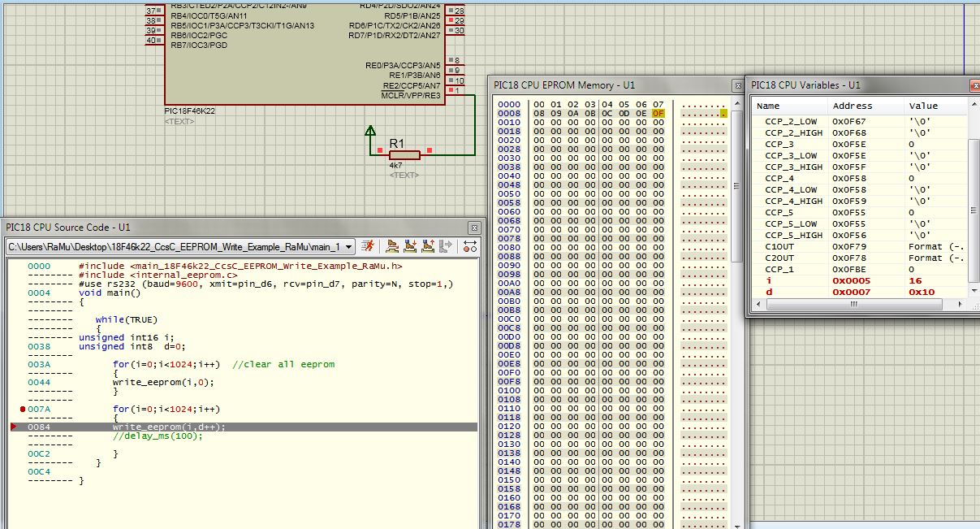Toggle breakpoint using the toolbar icon
The image size is (980, 529).
pyautogui.click(x=469, y=246)
